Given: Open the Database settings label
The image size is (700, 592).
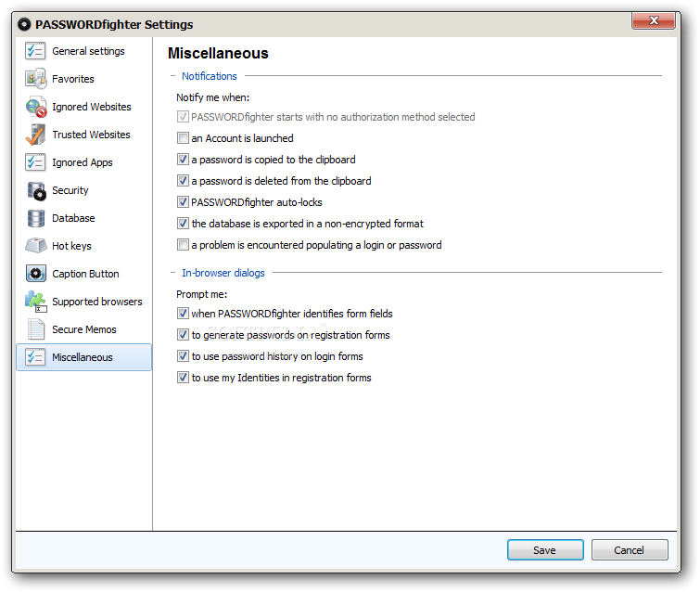Looking at the screenshot, I should click(73, 218).
